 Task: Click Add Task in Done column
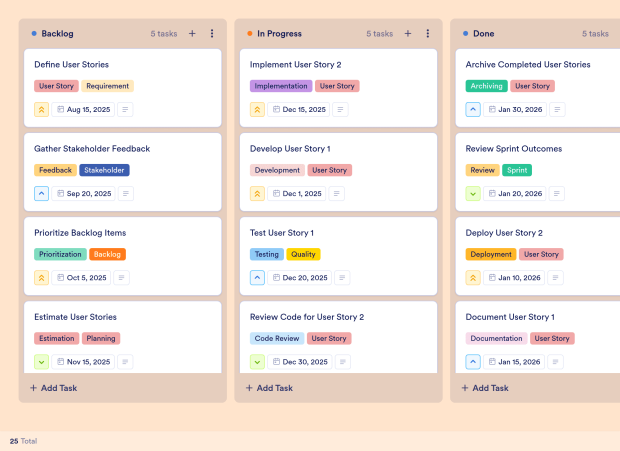click(485, 388)
